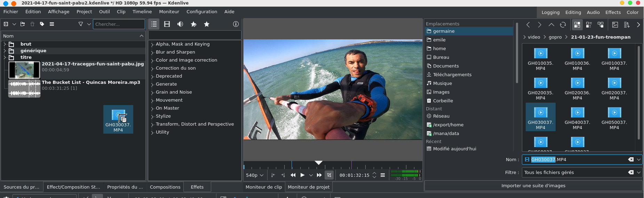The height and width of the screenshot is (198, 644).
Task: Open the Fichier menu
Action: (x=11, y=11)
